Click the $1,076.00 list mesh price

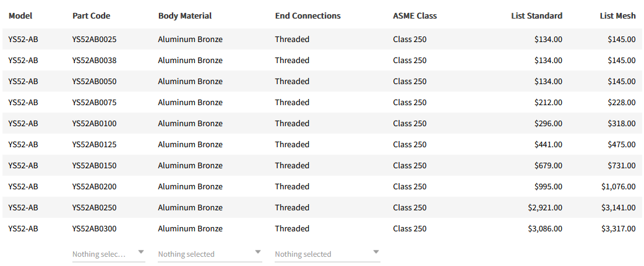618,186
